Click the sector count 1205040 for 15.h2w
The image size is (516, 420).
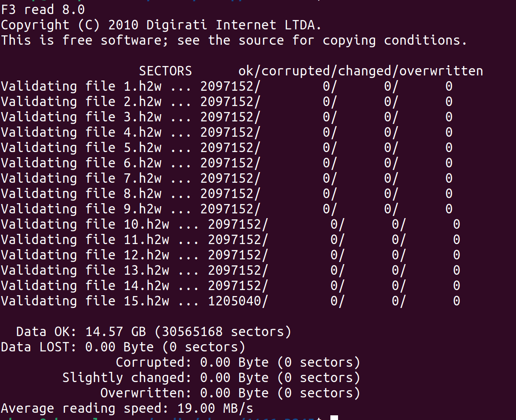coord(235,301)
